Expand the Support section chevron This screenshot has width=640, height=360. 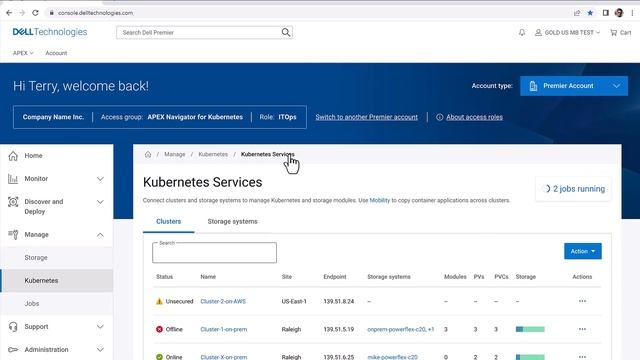100,327
